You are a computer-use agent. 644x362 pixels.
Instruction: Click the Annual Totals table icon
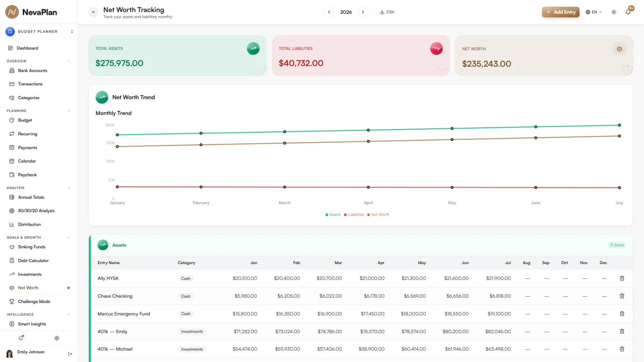click(x=12, y=197)
